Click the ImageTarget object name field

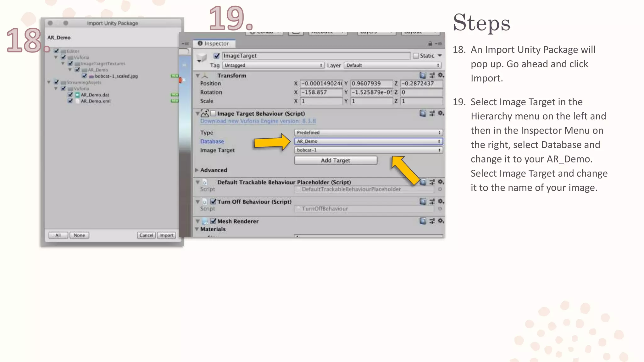[x=316, y=56]
